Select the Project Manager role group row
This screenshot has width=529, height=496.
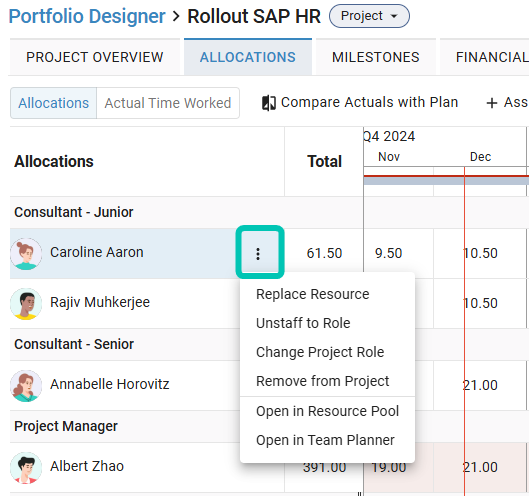click(x=125, y=426)
